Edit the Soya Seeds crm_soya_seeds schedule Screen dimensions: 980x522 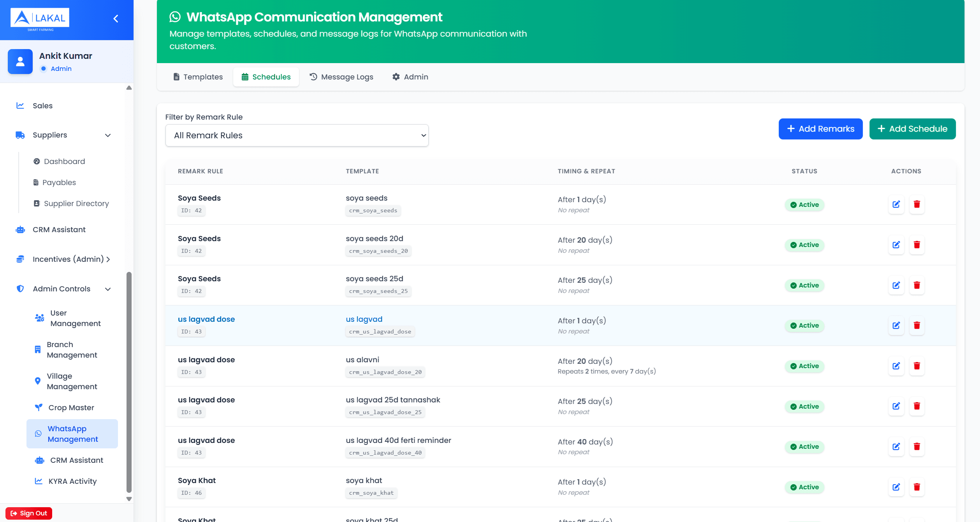click(x=896, y=205)
